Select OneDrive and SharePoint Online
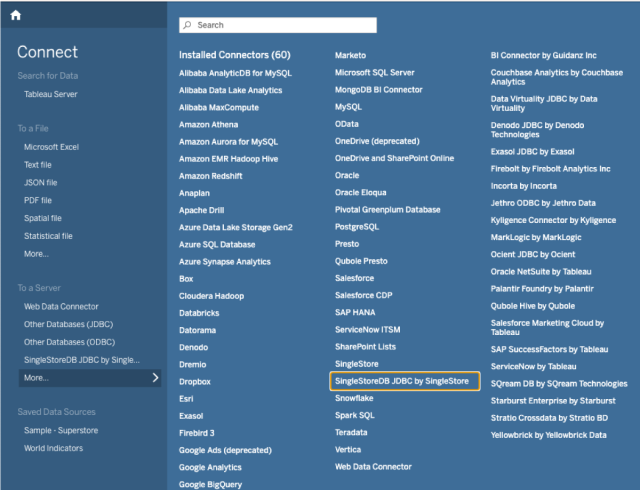This screenshot has height=490, width=640. click(394, 158)
